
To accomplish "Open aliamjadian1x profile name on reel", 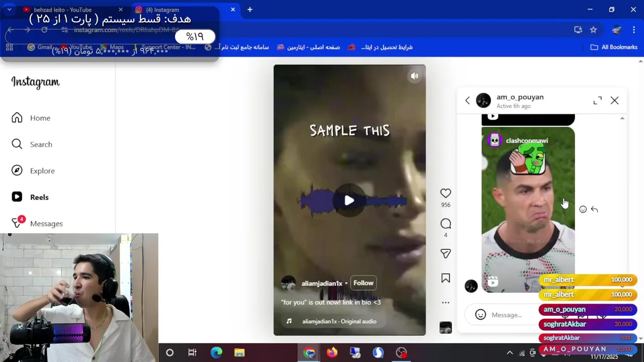I will (x=322, y=284).
